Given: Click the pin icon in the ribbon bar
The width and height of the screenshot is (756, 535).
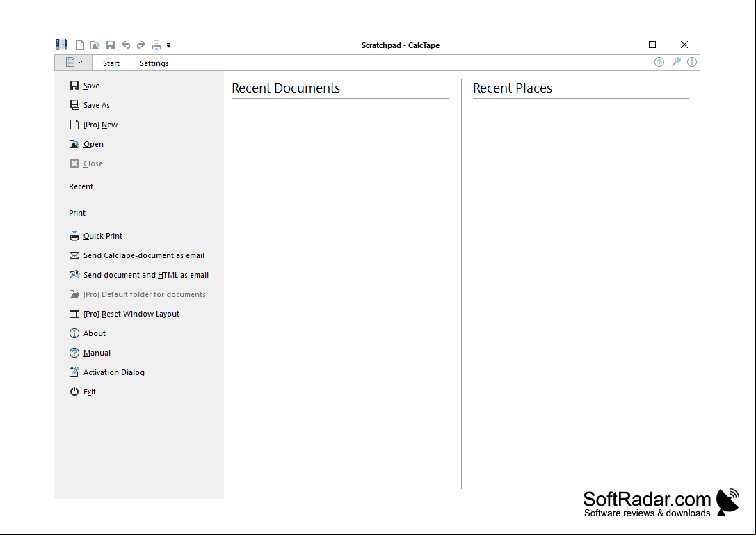Looking at the screenshot, I should click(676, 62).
